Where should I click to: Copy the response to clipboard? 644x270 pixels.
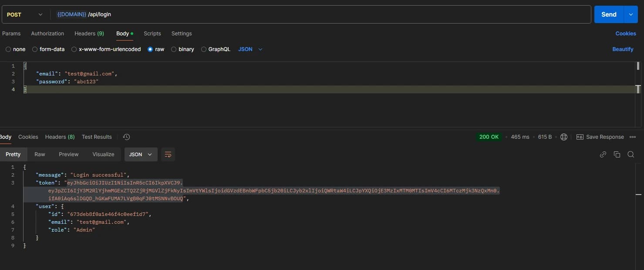[617, 154]
